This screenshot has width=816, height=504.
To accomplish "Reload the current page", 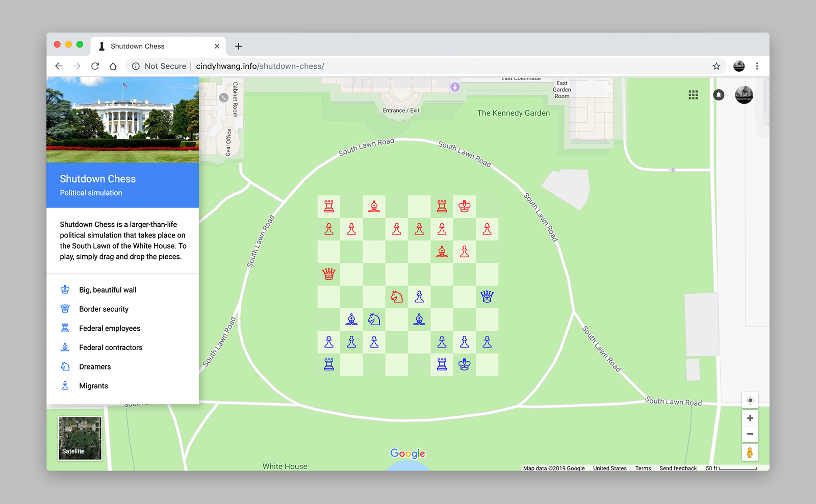I will click(x=95, y=66).
